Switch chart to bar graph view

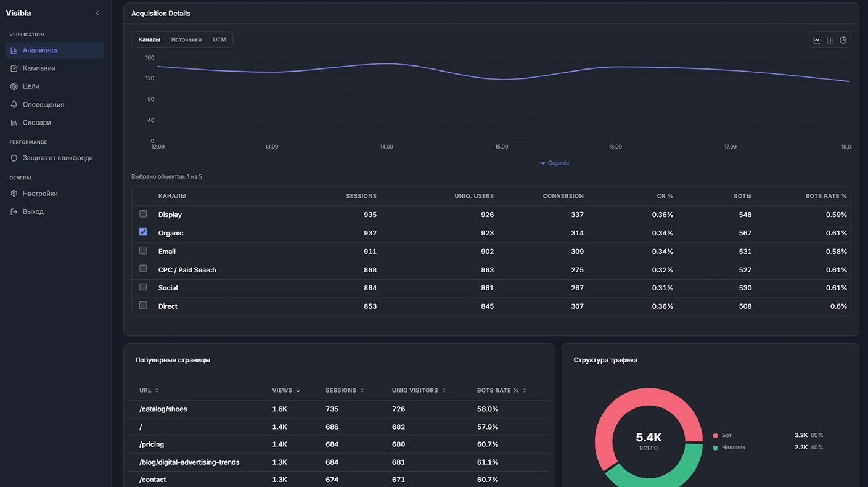[830, 40]
